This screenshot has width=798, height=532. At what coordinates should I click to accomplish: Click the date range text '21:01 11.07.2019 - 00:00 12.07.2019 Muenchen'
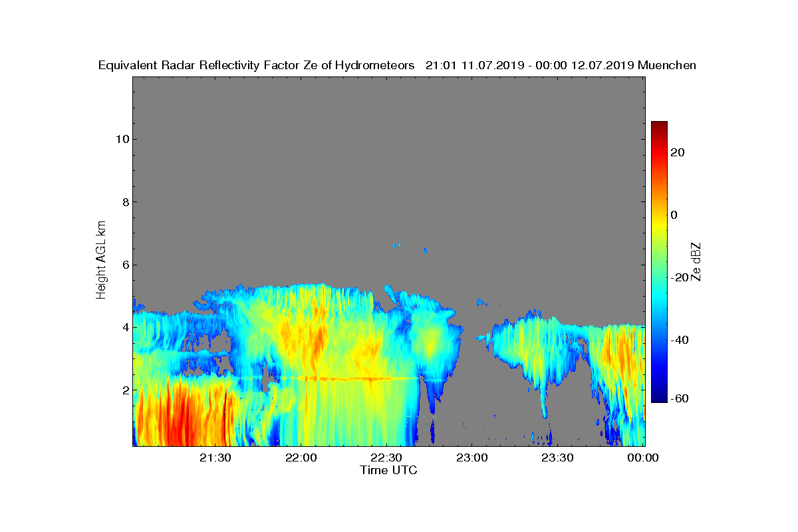[x=561, y=65]
